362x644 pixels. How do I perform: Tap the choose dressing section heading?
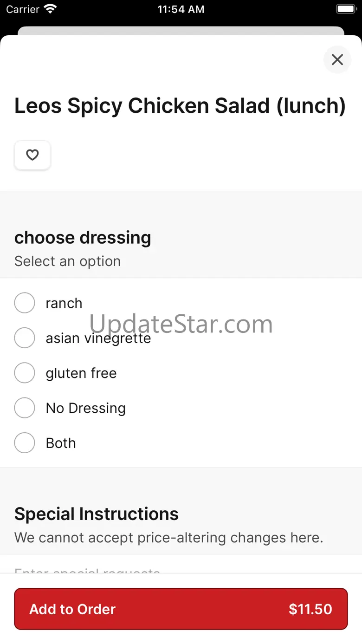[83, 238]
